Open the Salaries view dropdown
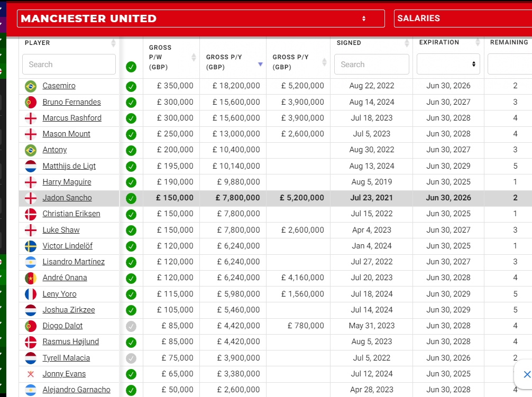The height and width of the screenshot is (397, 532). [463, 19]
